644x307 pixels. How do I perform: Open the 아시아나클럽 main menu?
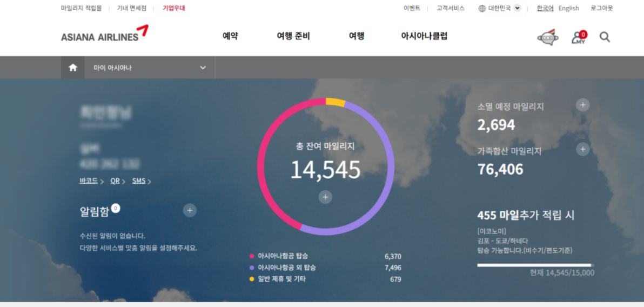coord(424,36)
